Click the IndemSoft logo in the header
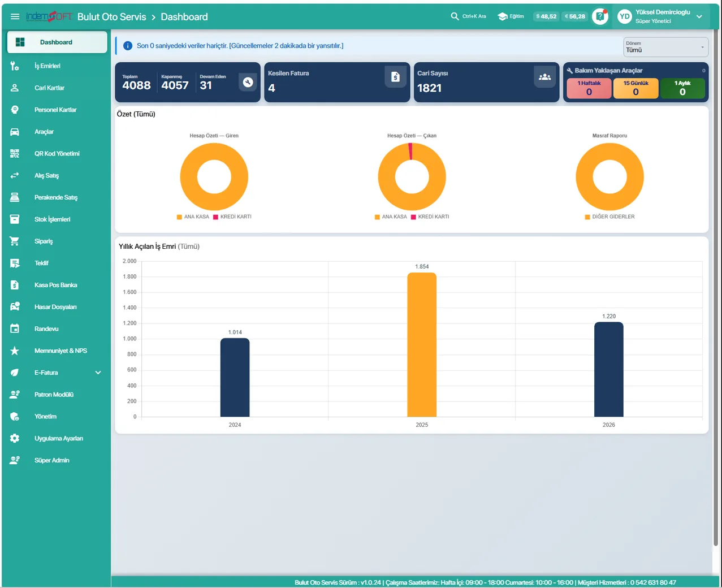The height and width of the screenshot is (588, 722). [49, 16]
